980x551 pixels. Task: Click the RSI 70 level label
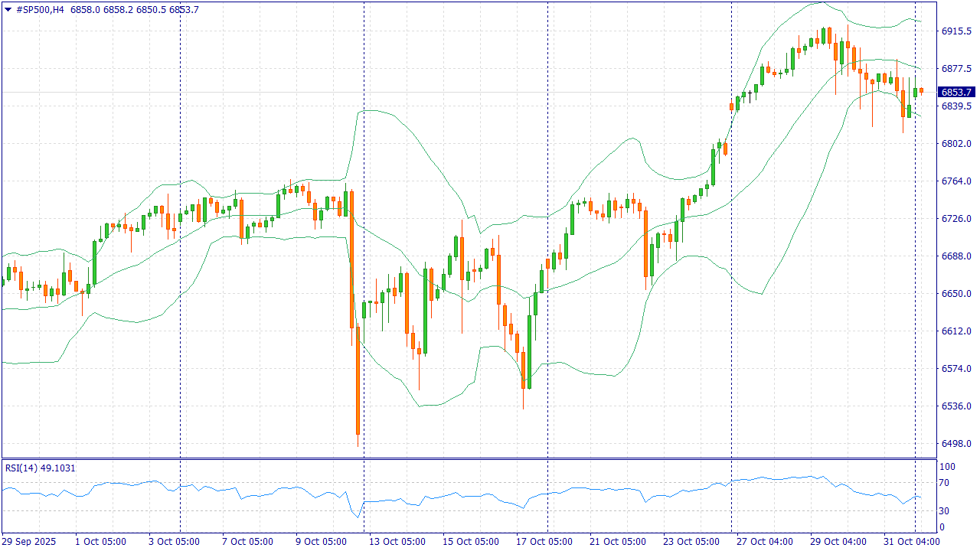pyautogui.click(x=946, y=483)
